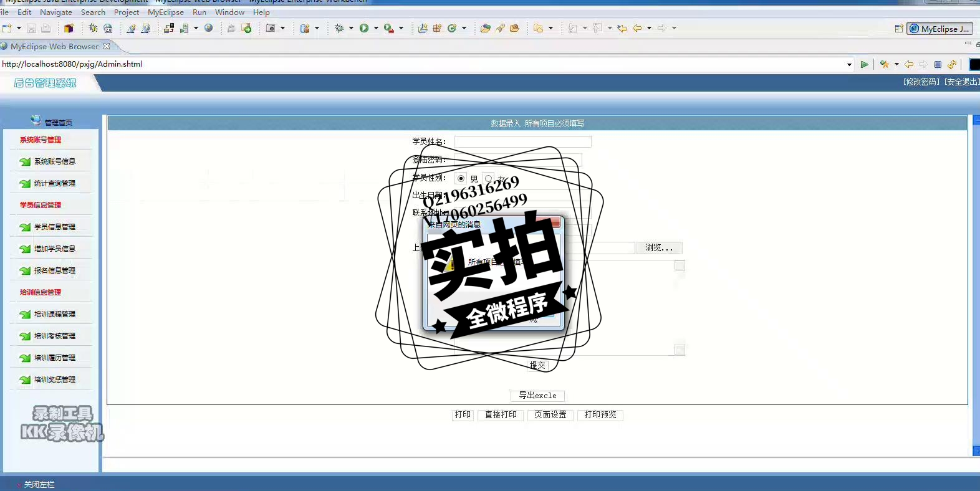Switch to MyEclipse J... perspective

[939, 29]
